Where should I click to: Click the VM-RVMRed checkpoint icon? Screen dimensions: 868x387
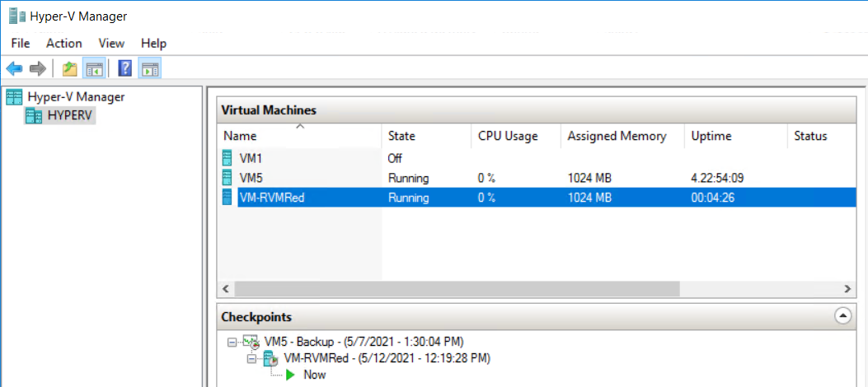click(x=270, y=359)
